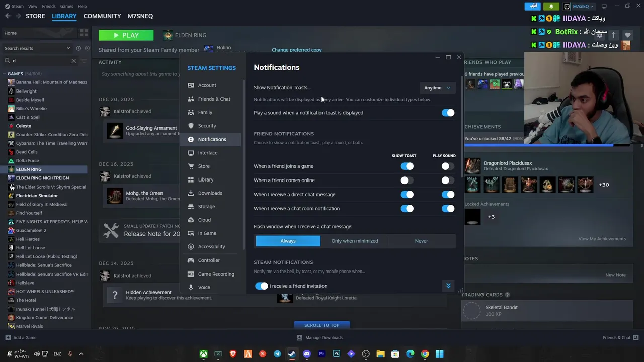Open Accessibility settings via its icon

191,247
